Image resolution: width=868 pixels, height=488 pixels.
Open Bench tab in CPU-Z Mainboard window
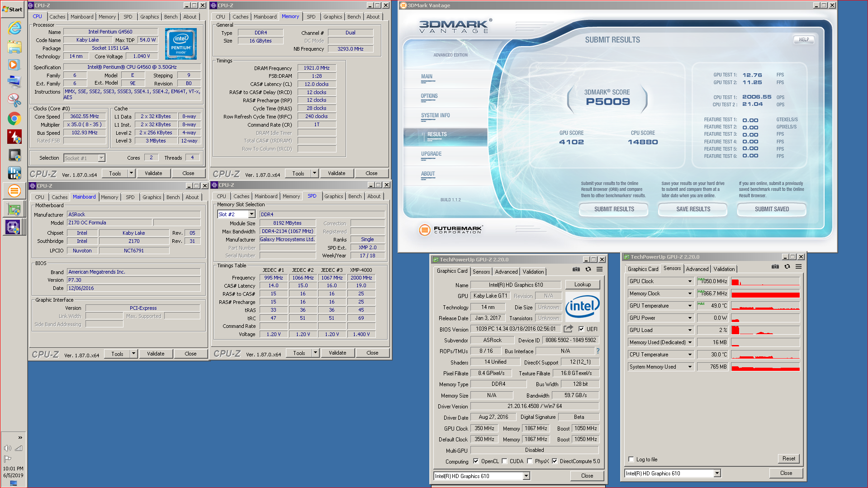[x=173, y=197]
